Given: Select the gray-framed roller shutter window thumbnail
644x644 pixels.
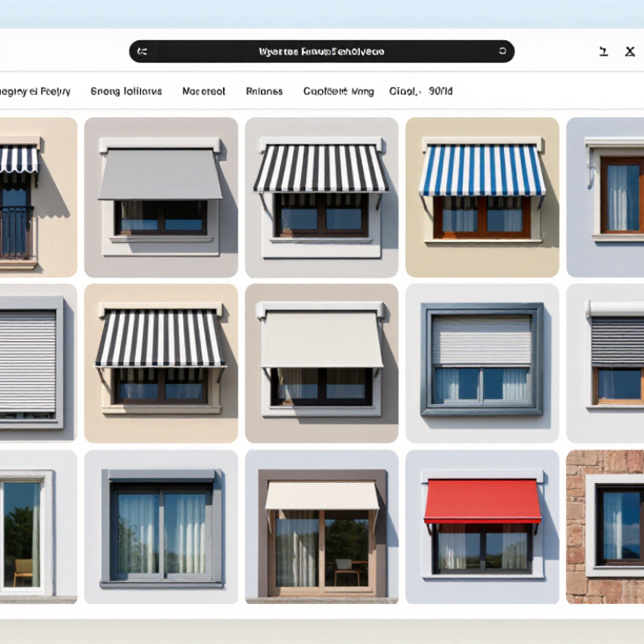Looking at the screenshot, I should pos(482,364).
